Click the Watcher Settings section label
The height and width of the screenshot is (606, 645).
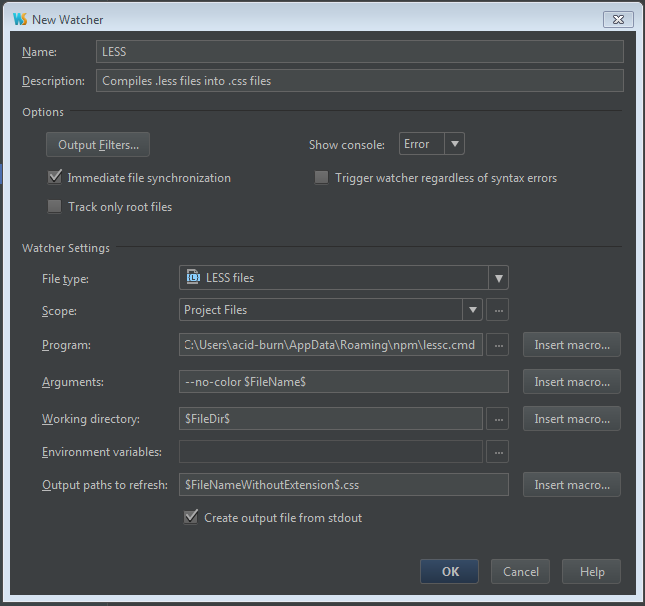point(66,248)
